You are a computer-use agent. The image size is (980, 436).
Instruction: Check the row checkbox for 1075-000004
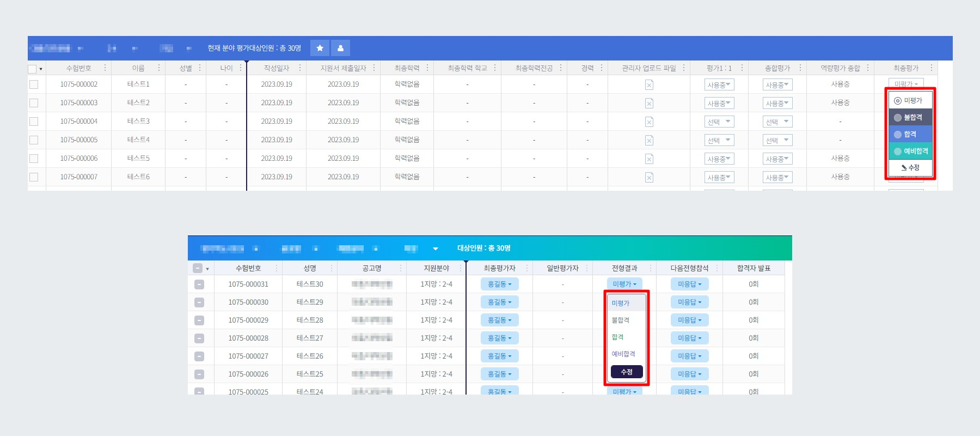pyautogui.click(x=34, y=122)
